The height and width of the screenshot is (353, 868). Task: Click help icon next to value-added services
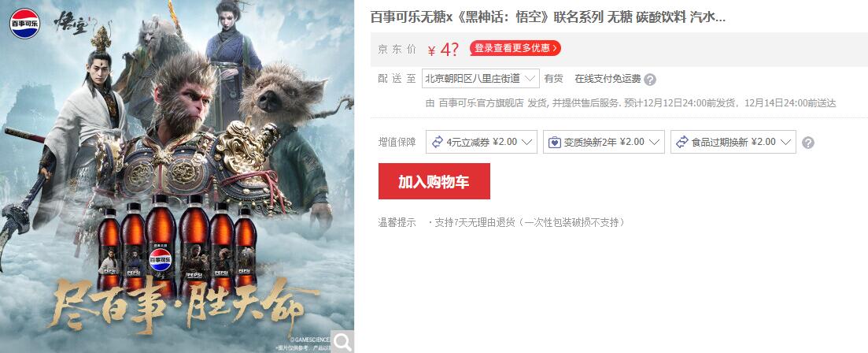(808, 143)
